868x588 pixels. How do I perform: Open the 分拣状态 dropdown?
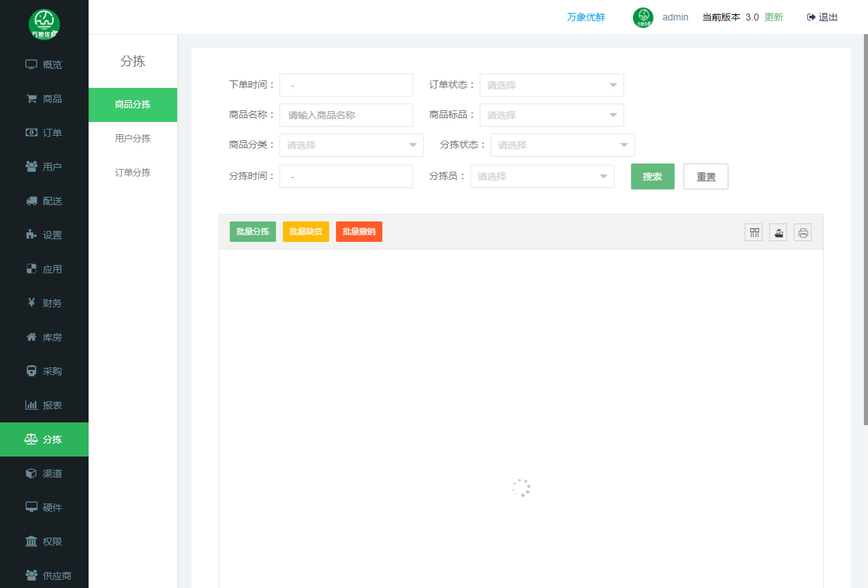pyautogui.click(x=563, y=145)
